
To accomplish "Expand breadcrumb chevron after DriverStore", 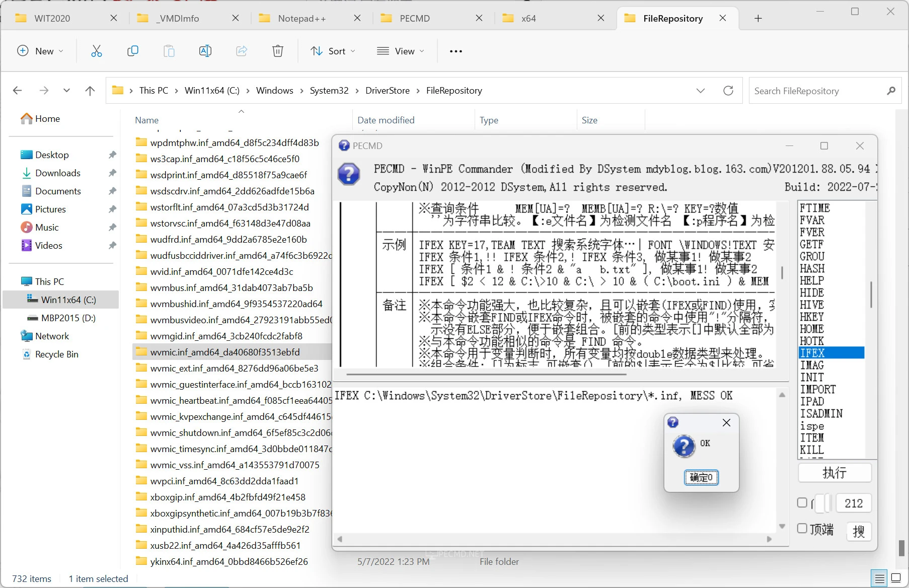I will 418,91.
